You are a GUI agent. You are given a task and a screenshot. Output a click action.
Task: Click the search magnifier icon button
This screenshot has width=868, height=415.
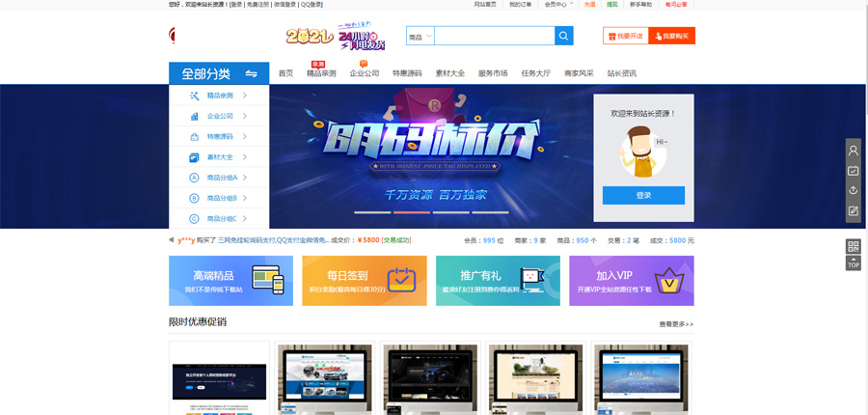pos(564,37)
